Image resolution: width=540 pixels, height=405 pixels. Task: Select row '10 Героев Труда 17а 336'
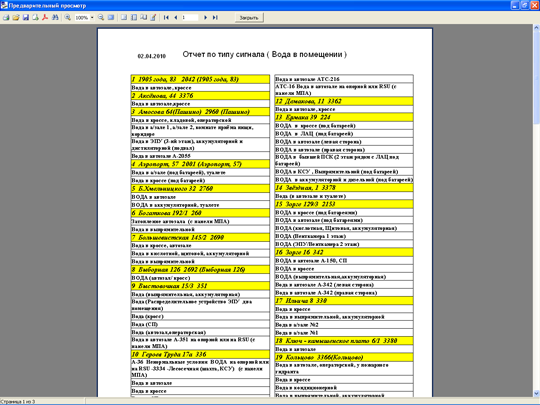click(x=200, y=354)
